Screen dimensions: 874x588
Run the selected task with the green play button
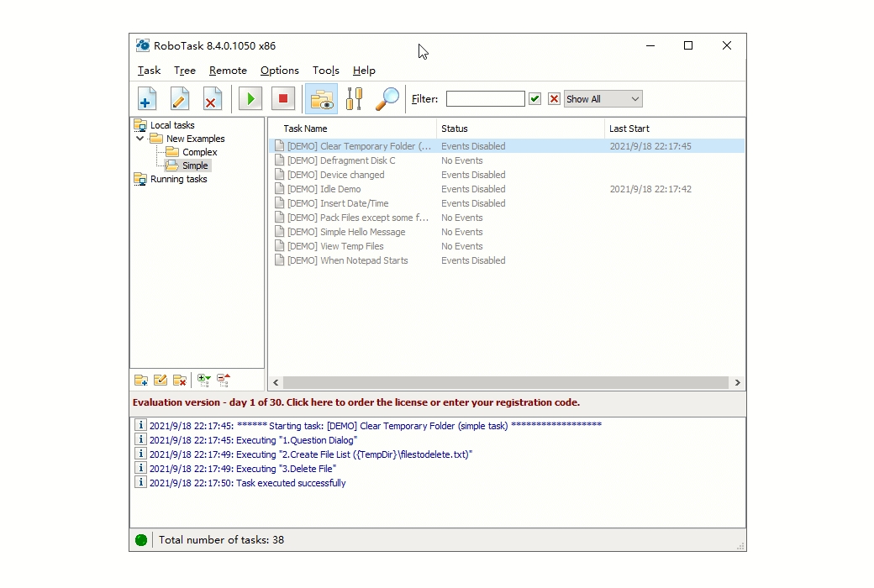[250, 99]
